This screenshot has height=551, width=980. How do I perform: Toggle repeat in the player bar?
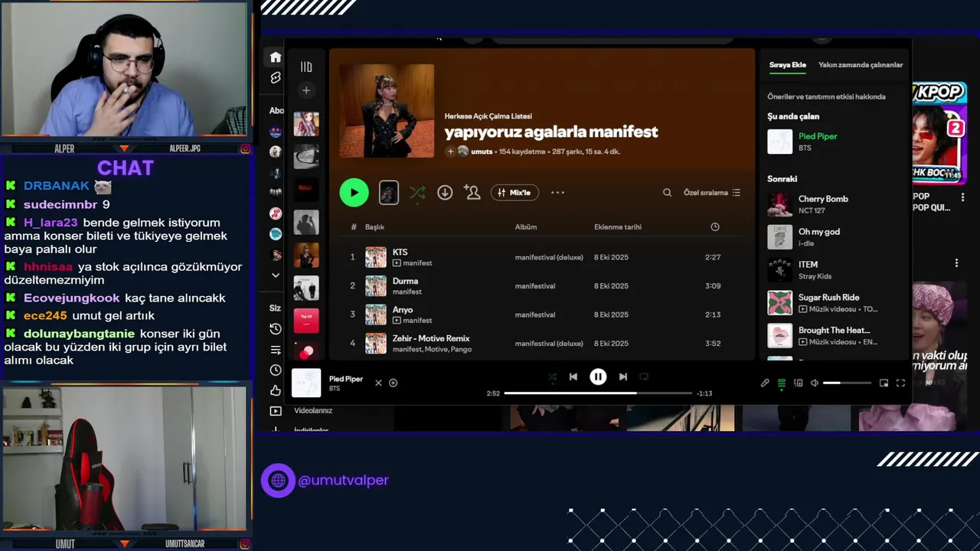click(644, 377)
